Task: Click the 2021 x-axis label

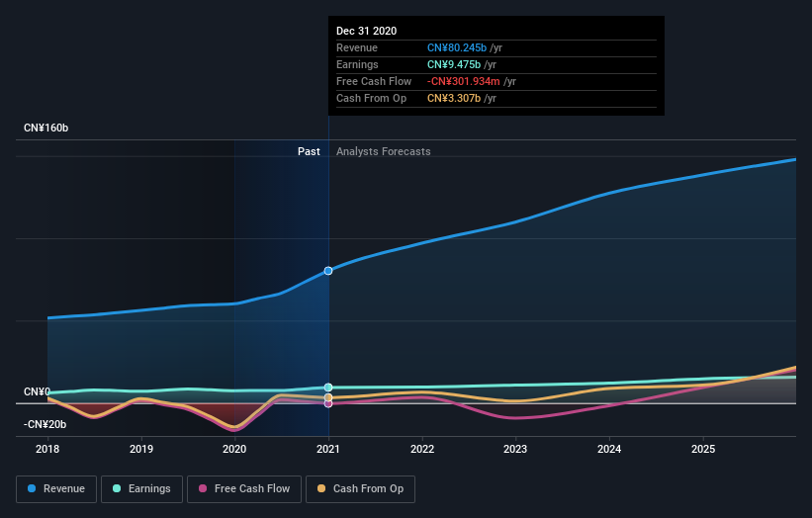Action: pyautogui.click(x=328, y=449)
